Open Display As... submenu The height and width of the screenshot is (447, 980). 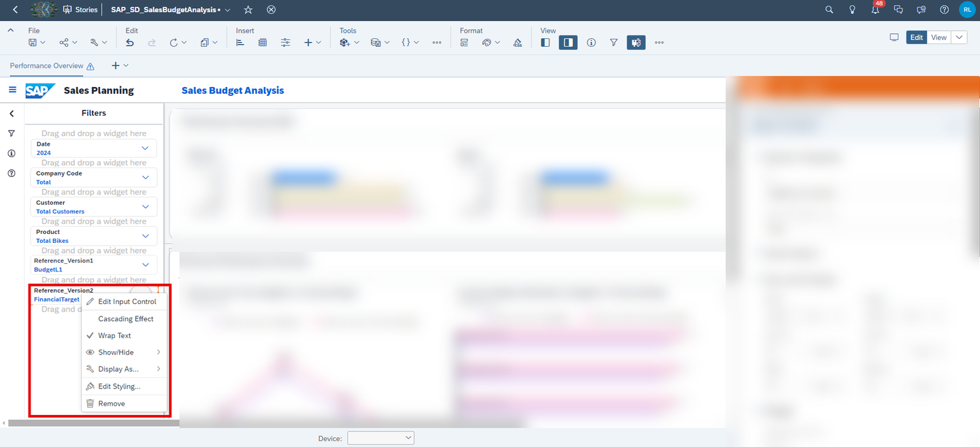click(123, 369)
